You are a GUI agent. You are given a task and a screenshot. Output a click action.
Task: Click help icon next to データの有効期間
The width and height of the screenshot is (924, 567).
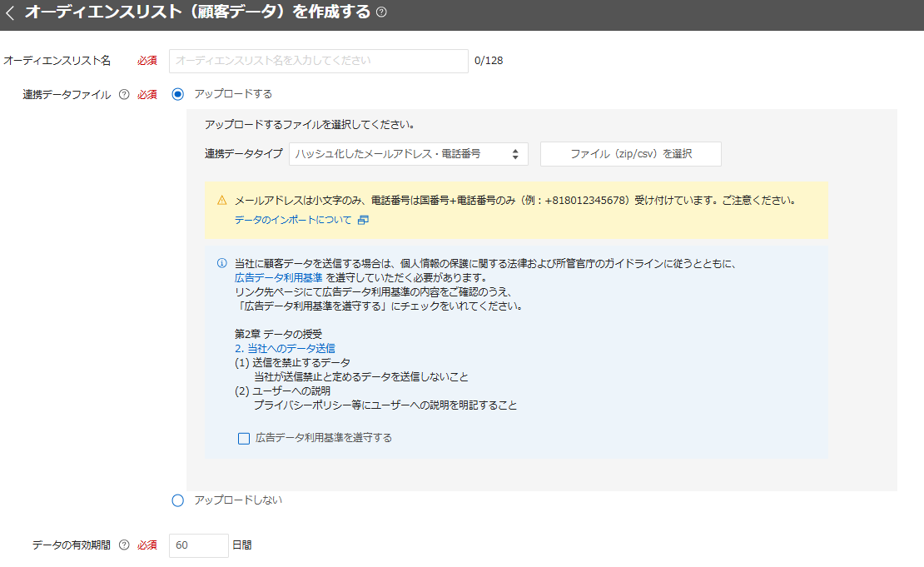tap(124, 545)
